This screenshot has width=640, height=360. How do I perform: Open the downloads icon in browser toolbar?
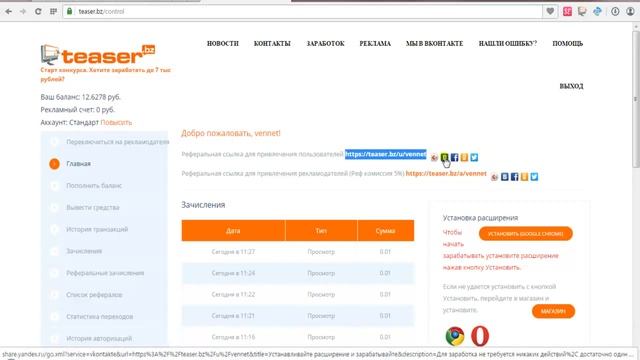pyautogui.click(x=615, y=11)
